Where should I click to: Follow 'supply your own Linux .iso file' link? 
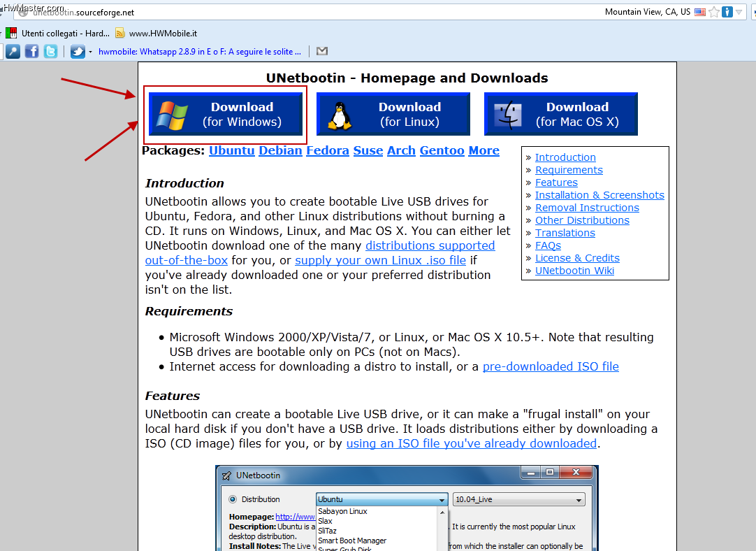(380, 261)
